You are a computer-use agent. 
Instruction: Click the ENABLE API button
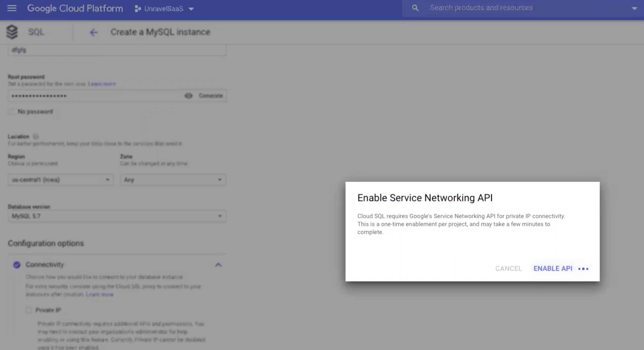553,268
